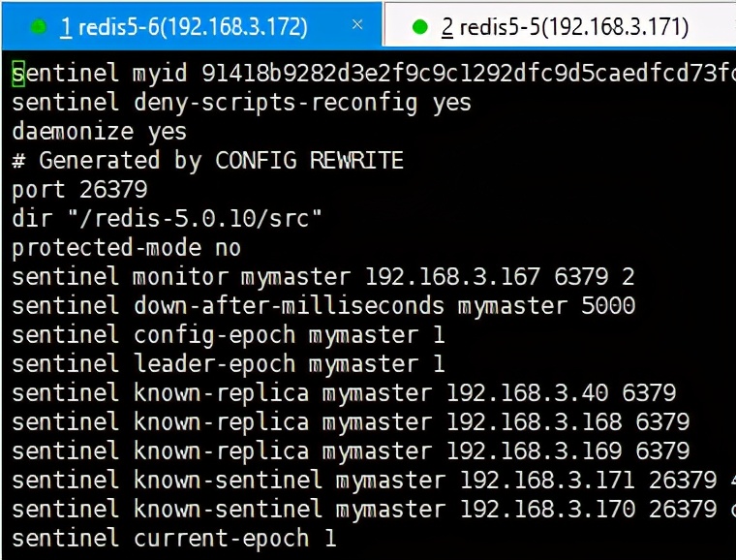The image size is (736, 560).
Task: Close the redis5-6 tab with X
Action: pyautogui.click(x=357, y=24)
